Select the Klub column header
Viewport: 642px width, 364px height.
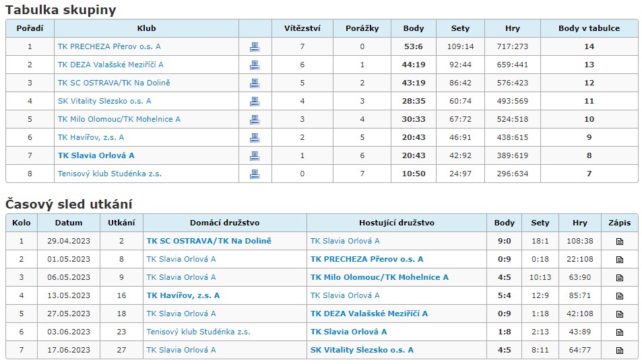click(147, 28)
